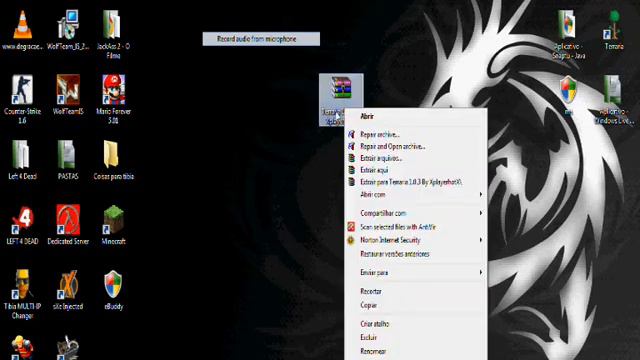Viewport: 640px width, 360px height.
Task: Choose Copiar in the context menu
Action: [x=416, y=305]
